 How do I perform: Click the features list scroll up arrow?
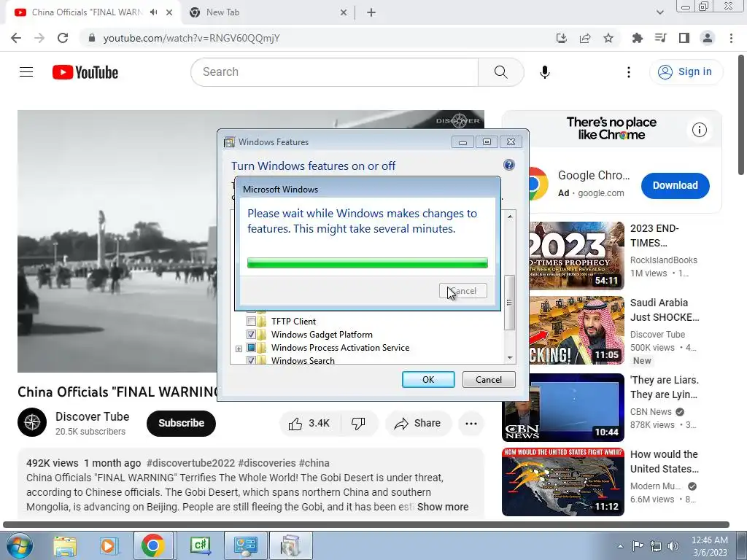click(x=510, y=216)
